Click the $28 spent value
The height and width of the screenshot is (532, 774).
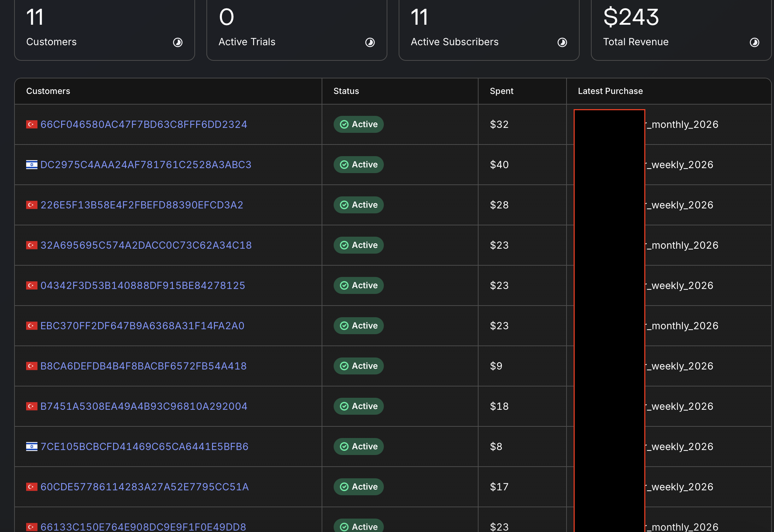coord(499,205)
